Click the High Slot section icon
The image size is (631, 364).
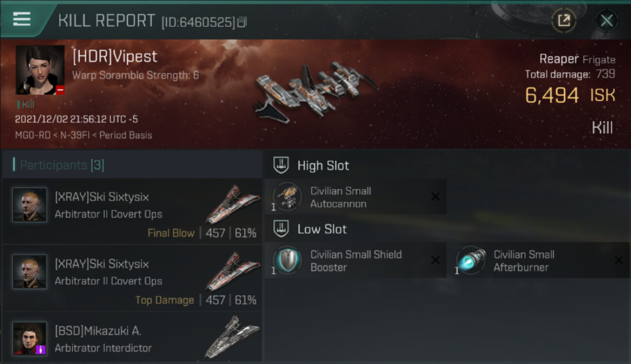[281, 165]
